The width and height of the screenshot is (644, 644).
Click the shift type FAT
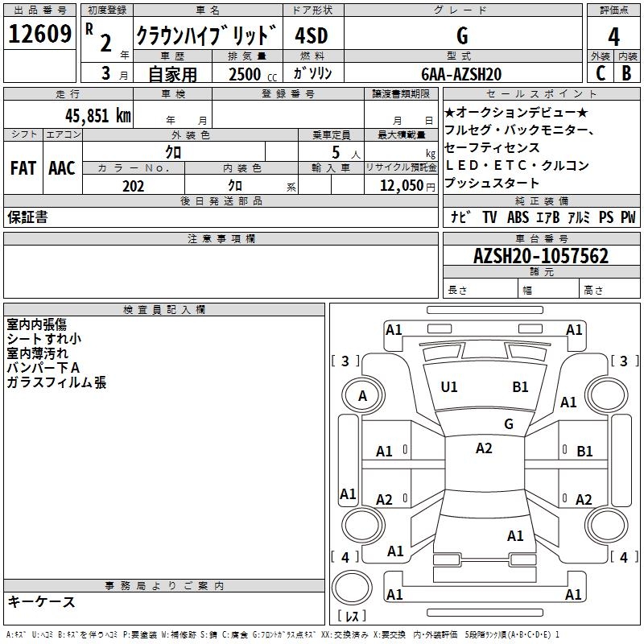(23, 168)
